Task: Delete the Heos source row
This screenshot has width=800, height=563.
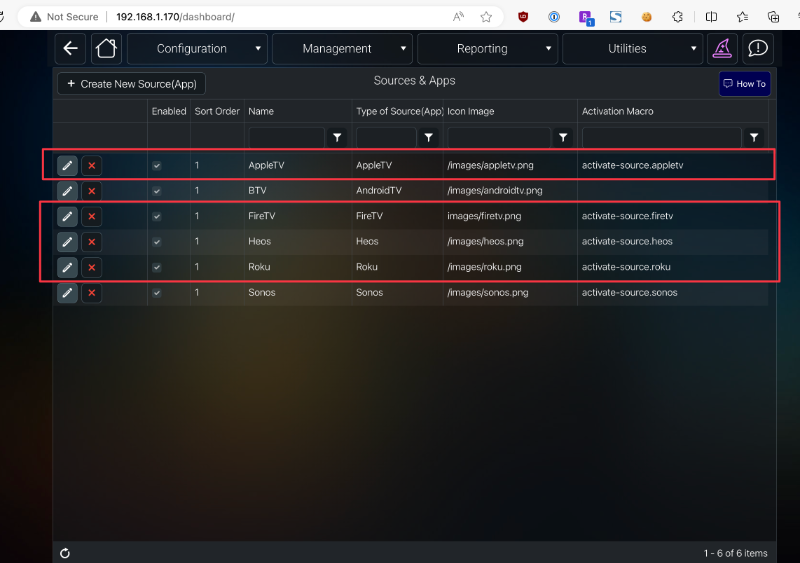Action: tap(92, 242)
